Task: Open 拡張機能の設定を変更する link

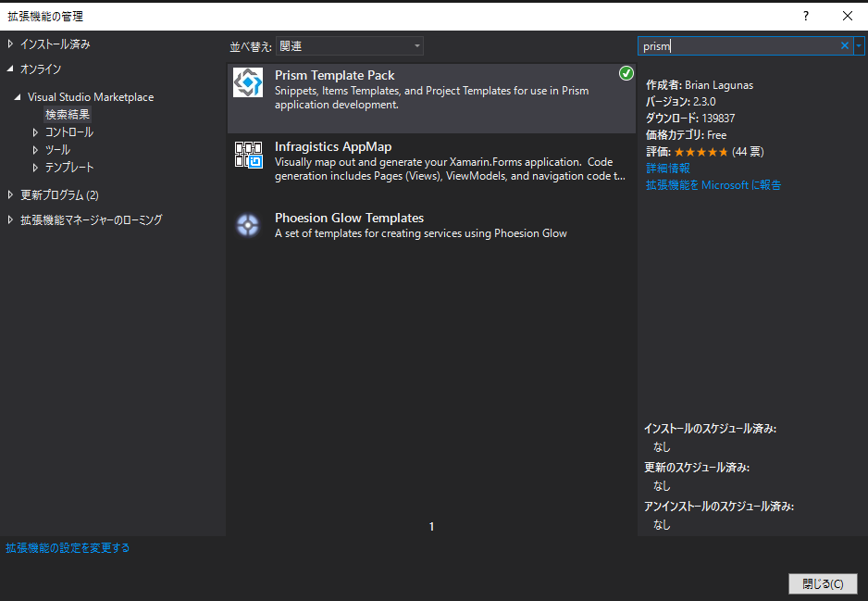Action: 68,548
